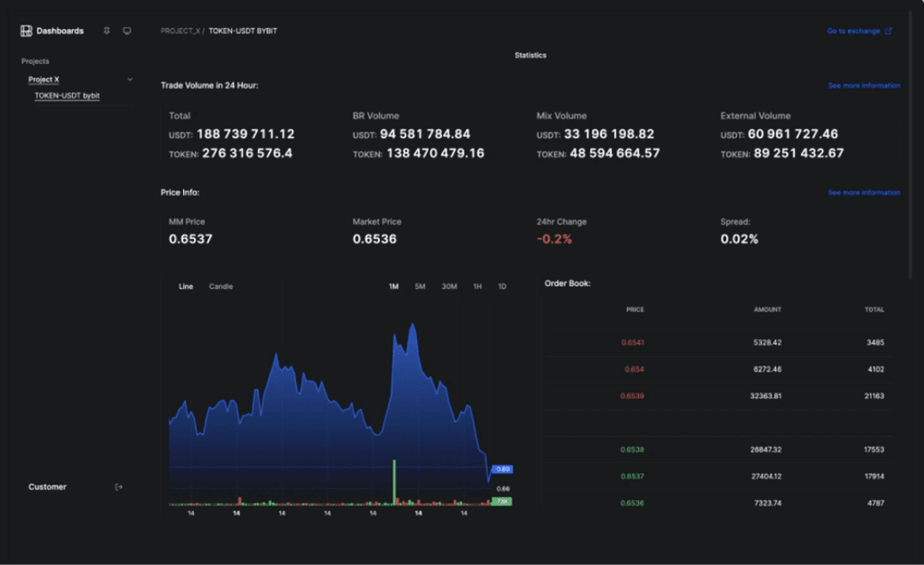Click the blue price label on chart axis
This screenshot has height=565, width=924.
click(x=504, y=469)
